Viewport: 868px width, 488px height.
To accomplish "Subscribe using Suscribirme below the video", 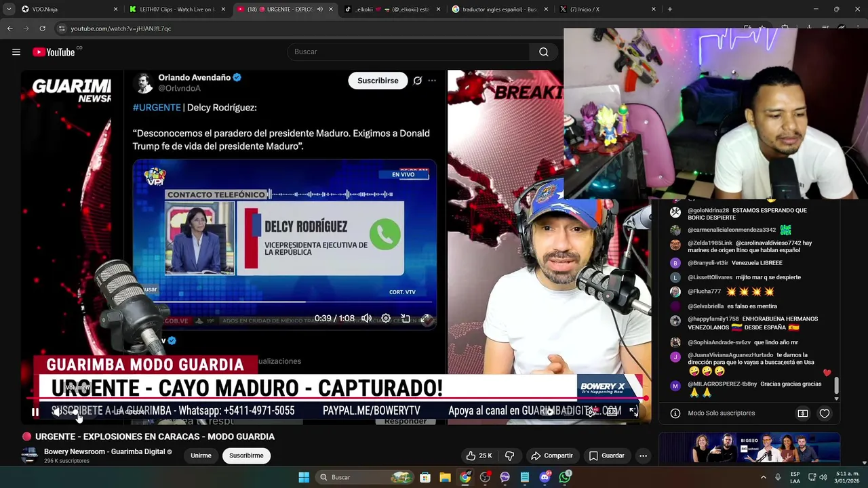I will coord(246,455).
